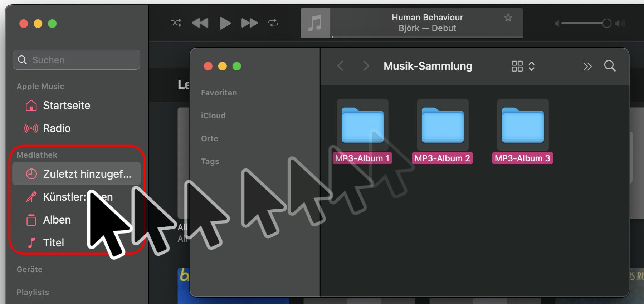644x304 pixels.
Task: Toggle shuffle playback in Music
Action: click(x=176, y=23)
